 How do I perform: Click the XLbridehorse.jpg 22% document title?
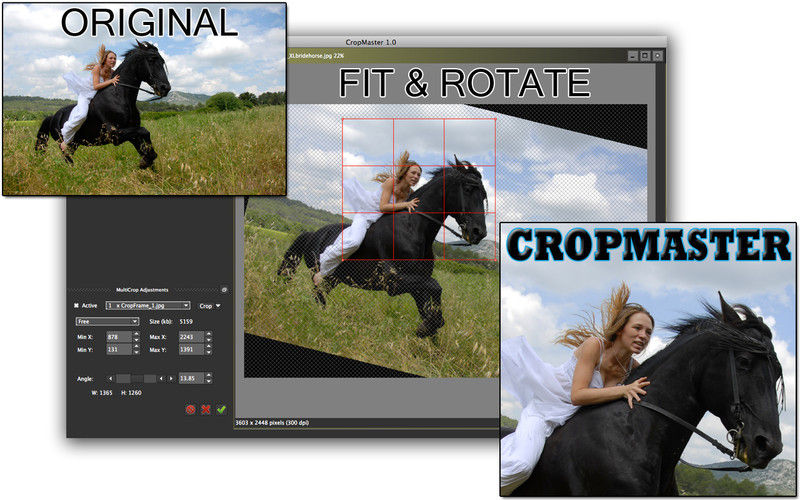pyautogui.click(x=315, y=55)
